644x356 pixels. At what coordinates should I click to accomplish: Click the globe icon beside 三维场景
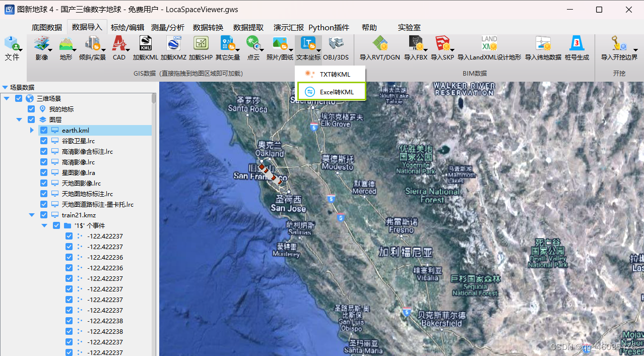coord(30,98)
